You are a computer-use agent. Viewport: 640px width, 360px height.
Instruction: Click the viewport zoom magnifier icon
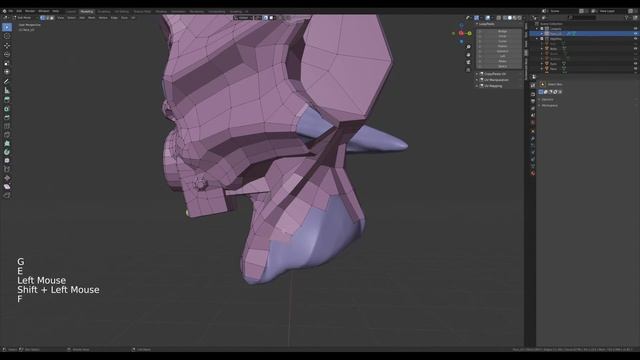pyautogui.click(x=468, y=47)
